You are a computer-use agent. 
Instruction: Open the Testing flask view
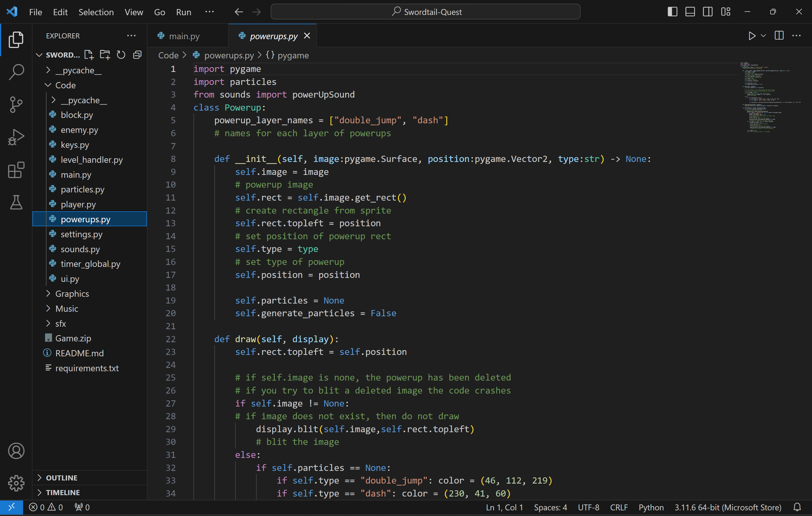pyautogui.click(x=16, y=203)
